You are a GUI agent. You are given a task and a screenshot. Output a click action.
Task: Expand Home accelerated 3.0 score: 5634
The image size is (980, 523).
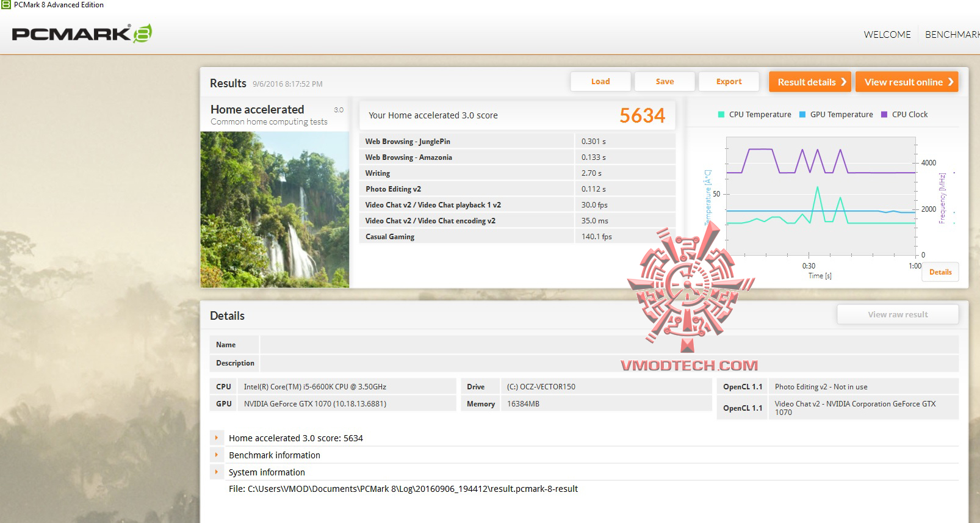tap(217, 438)
